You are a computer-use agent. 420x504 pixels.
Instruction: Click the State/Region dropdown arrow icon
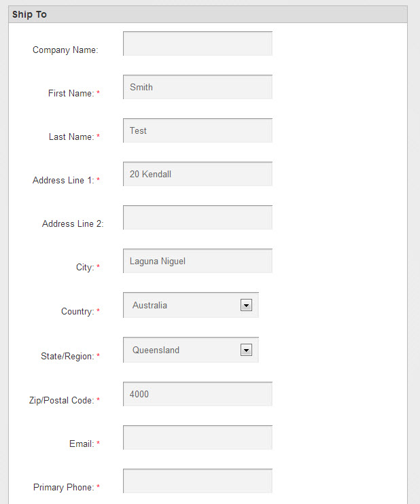[246, 350]
